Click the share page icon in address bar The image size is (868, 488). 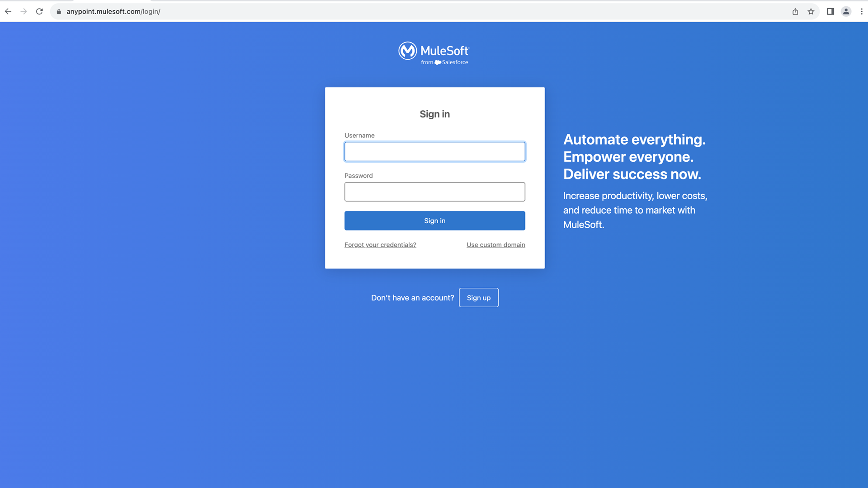(795, 11)
